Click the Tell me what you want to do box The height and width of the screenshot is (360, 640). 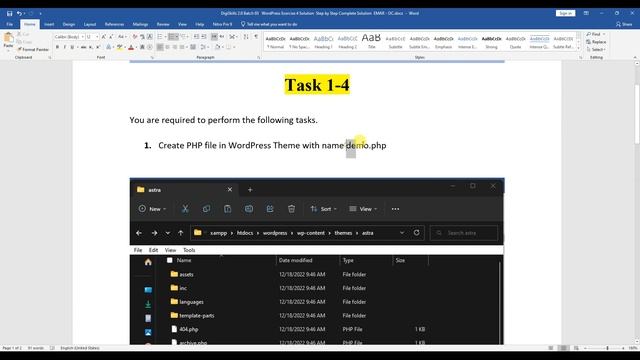[x=269, y=24]
